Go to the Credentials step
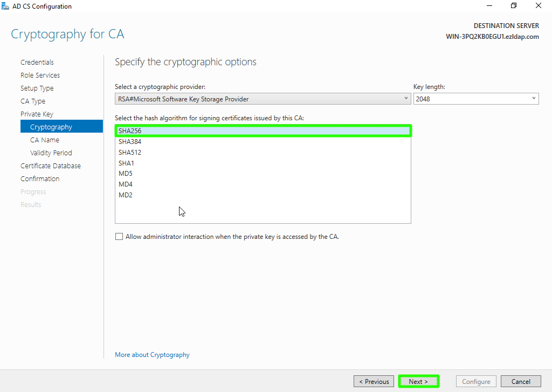 pyautogui.click(x=37, y=63)
